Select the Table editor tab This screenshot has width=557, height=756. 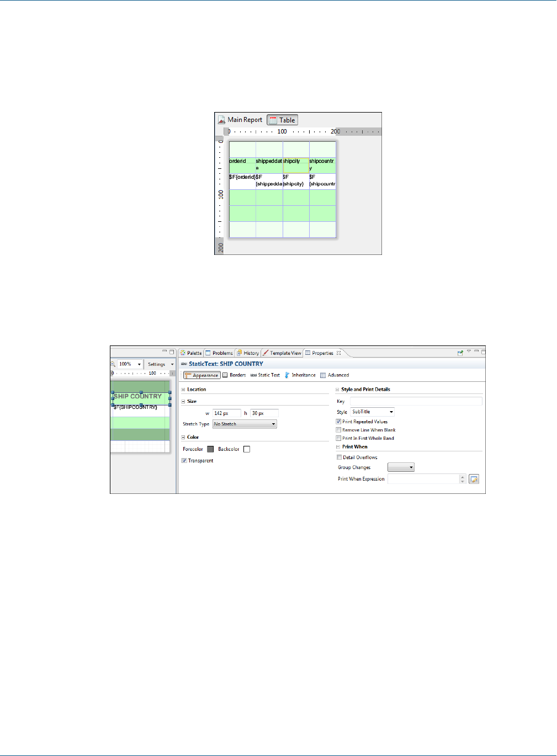[283, 120]
